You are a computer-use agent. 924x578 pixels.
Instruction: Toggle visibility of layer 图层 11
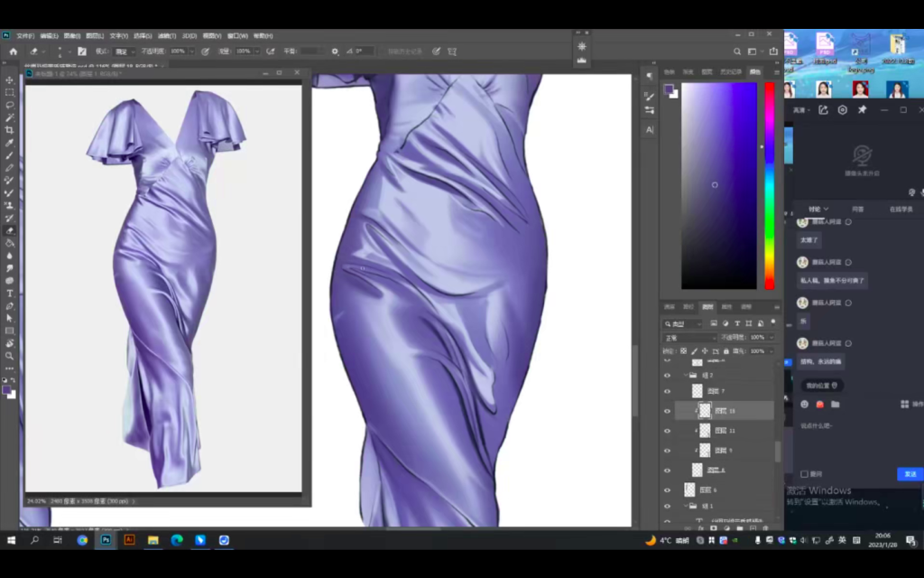668,431
